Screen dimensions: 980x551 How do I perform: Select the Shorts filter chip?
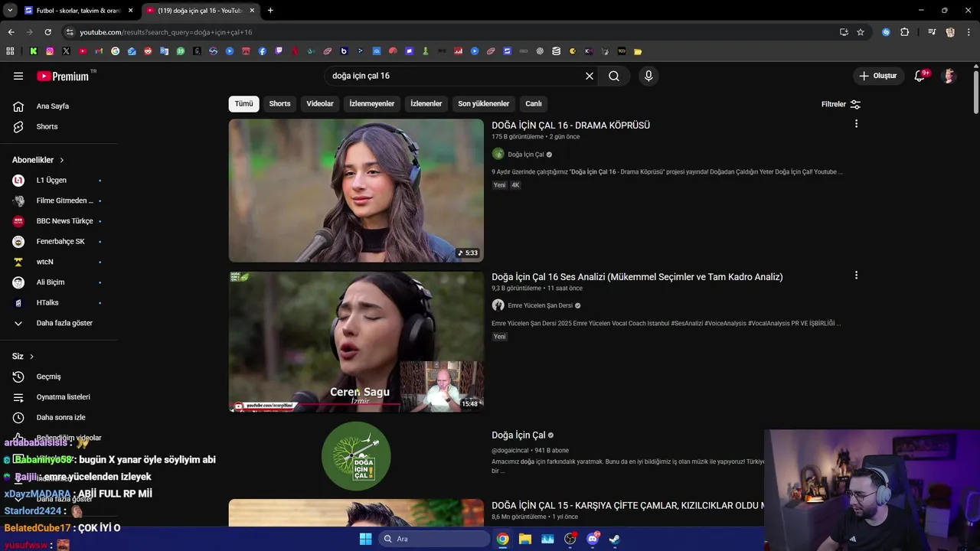tap(279, 104)
